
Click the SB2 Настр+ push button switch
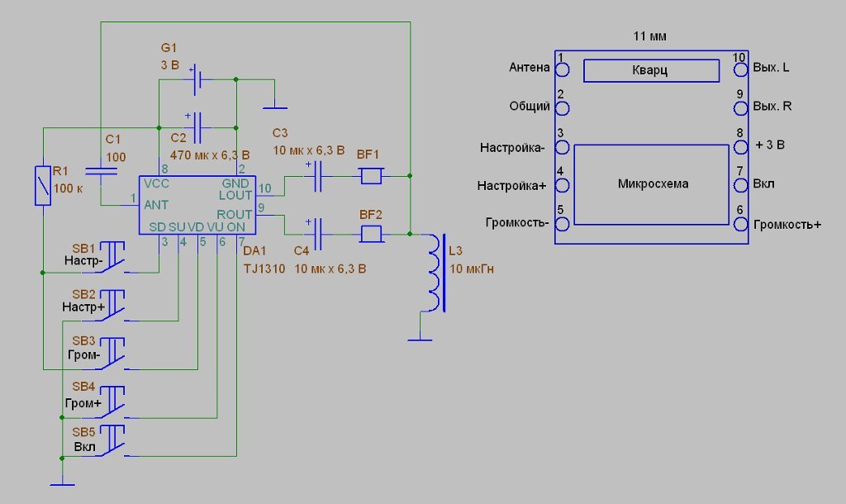[x=112, y=306]
